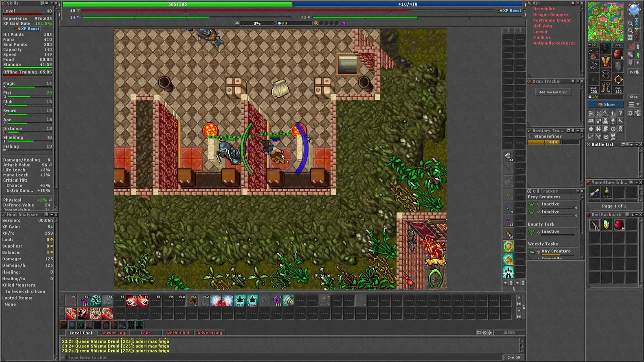Go up with Red Backpack arrow button
This screenshot has width=644, height=362.
632,214
